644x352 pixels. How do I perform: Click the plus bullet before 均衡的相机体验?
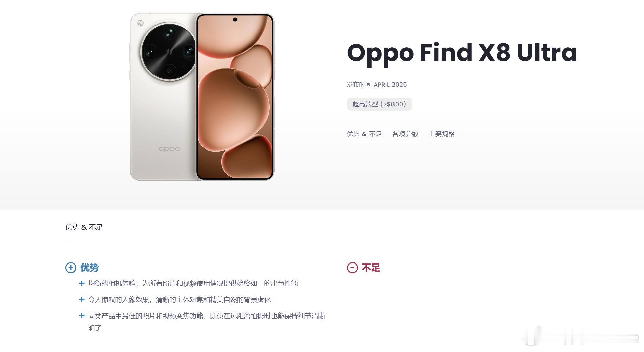coord(81,283)
